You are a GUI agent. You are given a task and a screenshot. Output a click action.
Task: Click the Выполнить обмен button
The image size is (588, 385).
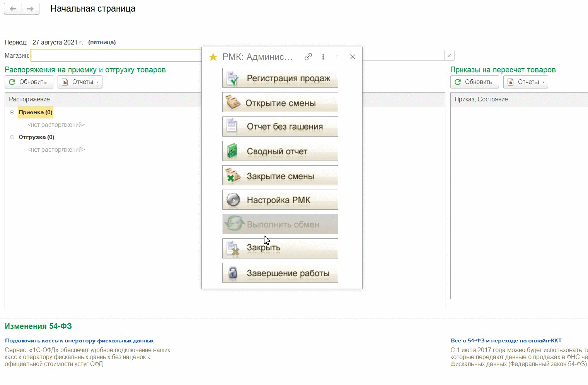click(x=280, y=224)
